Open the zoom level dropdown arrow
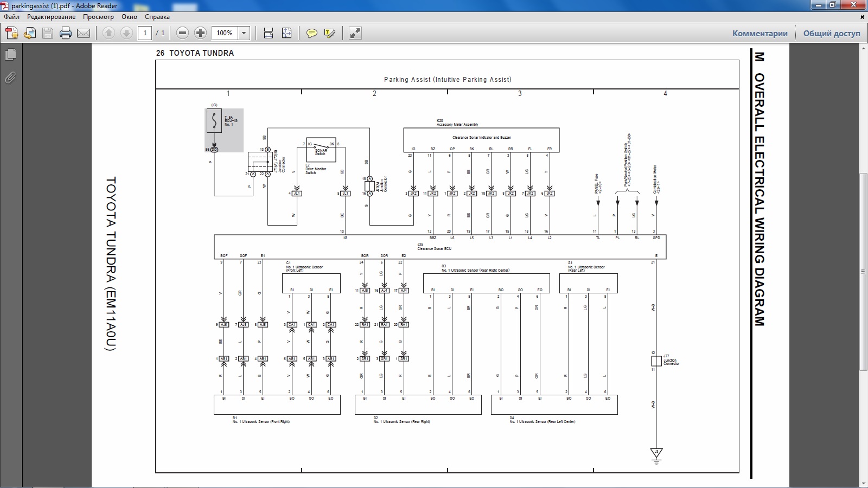Screen dimensions: 868x488 click(244, 33)
